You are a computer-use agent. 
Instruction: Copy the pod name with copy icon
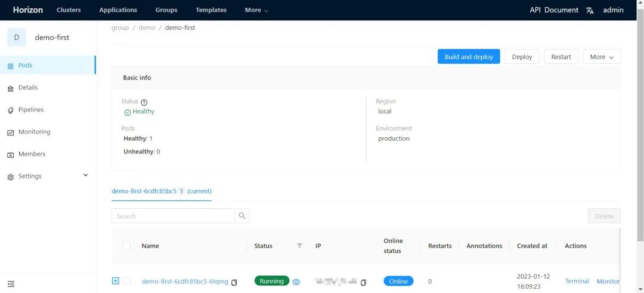(234, 282)
